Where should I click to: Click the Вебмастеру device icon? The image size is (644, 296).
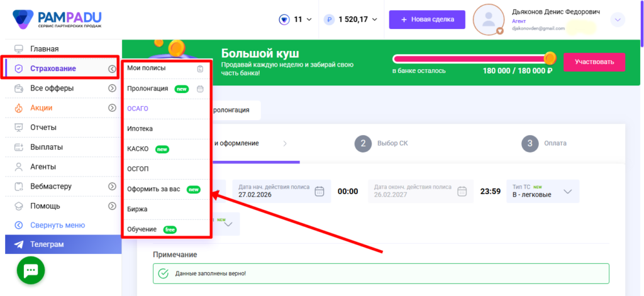click(18, 187)
